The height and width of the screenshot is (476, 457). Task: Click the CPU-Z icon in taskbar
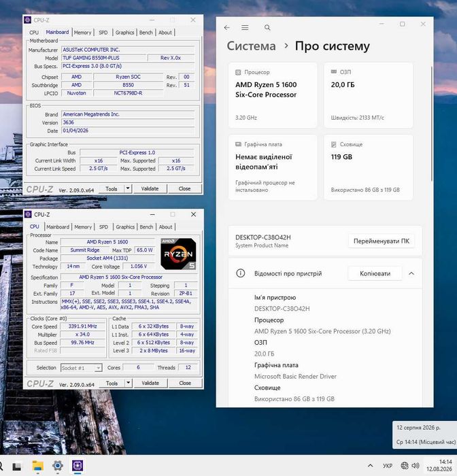[x=78, y=466]
